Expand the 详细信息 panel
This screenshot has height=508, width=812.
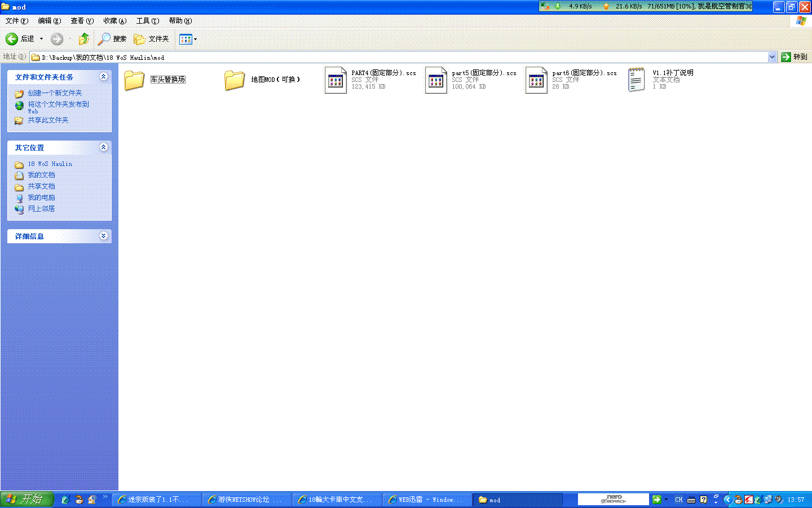[103, 236]
